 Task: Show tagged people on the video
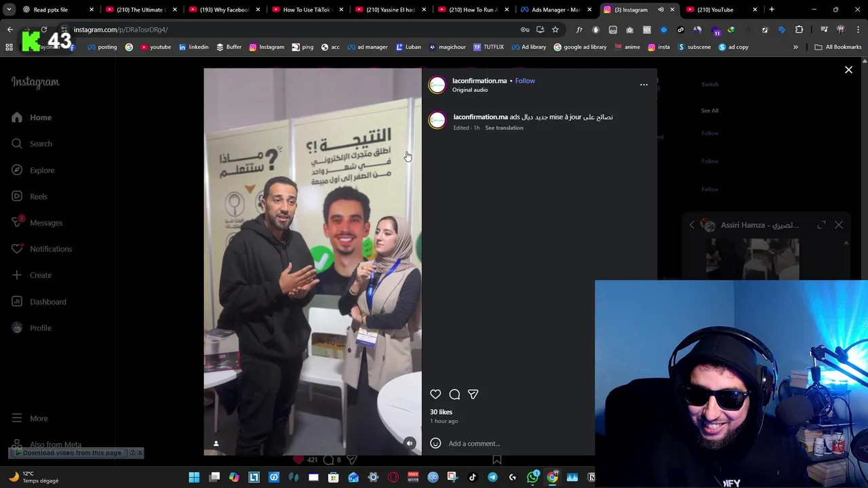(x=216, y=443)
